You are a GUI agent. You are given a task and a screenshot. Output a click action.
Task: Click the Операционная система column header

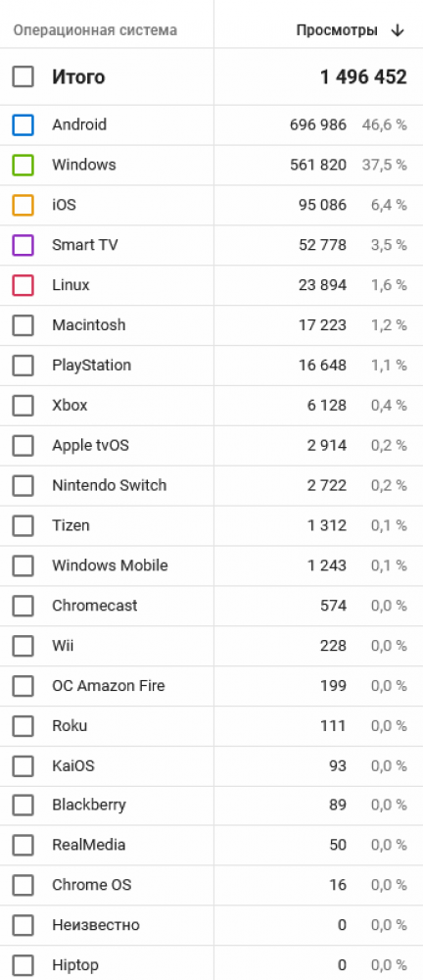click(96, 30)
